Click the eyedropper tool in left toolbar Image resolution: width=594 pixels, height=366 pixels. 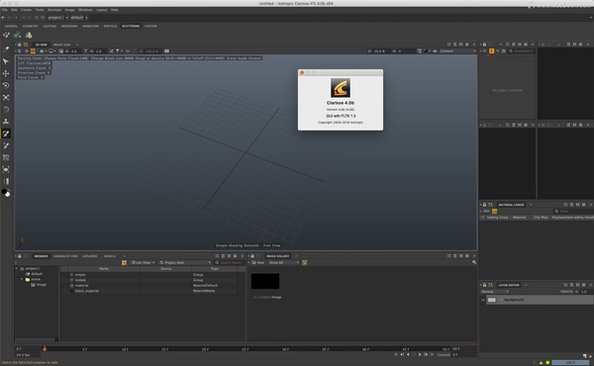6,49
